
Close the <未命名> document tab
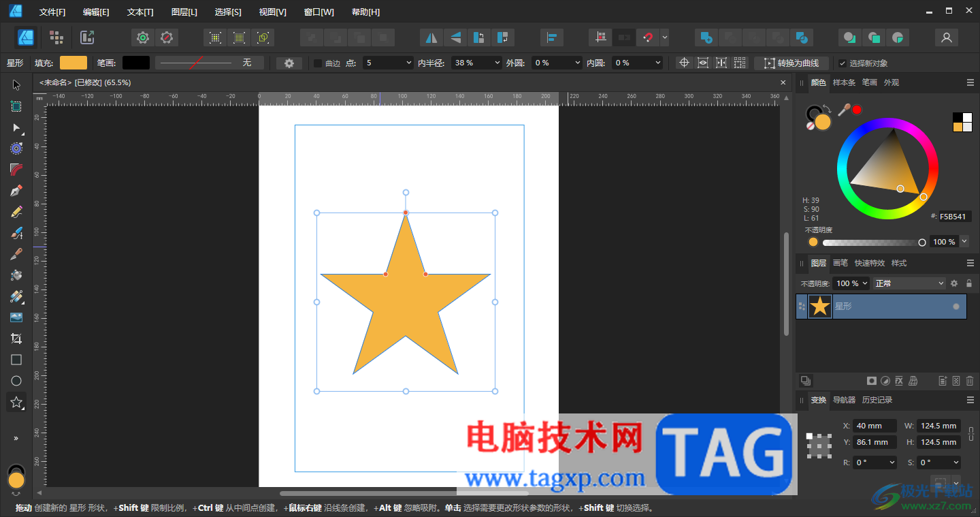pos(783,82)
